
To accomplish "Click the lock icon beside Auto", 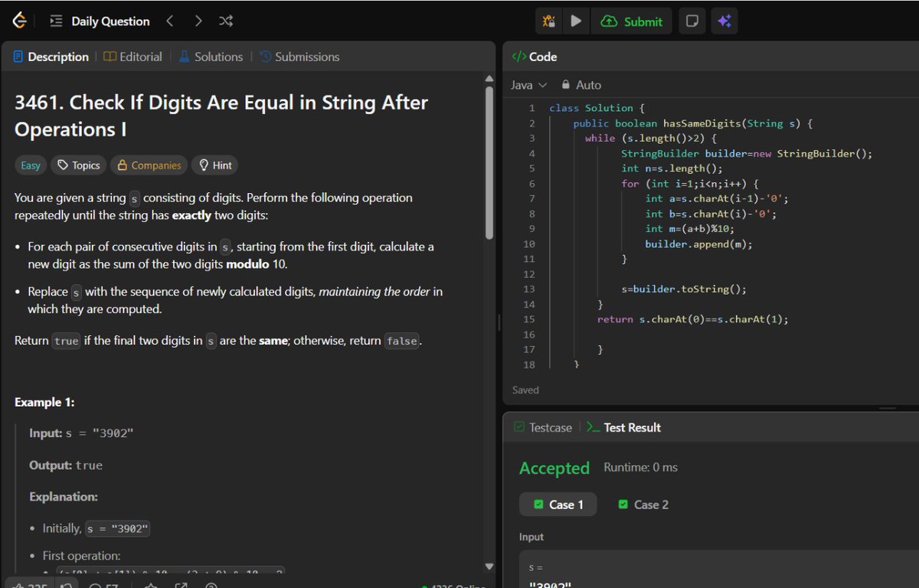I will (566, 84).
